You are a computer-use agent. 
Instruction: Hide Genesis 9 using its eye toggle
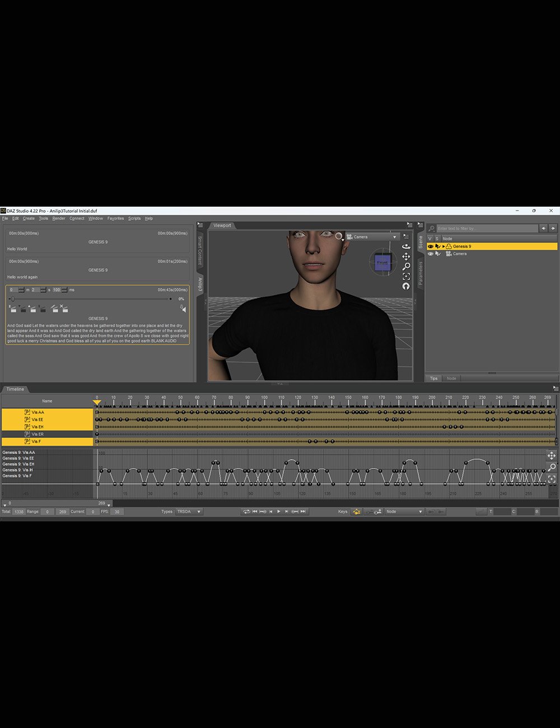coord(430,246)
